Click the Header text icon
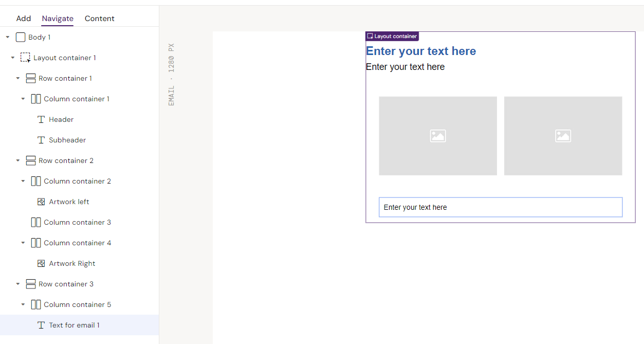 tap(41, 119)
